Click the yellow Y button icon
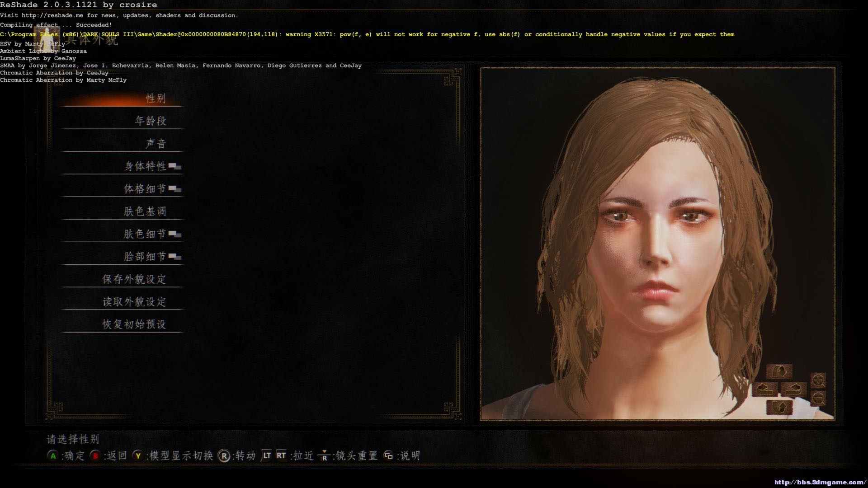Screen dimensions: 868x488 138,455
